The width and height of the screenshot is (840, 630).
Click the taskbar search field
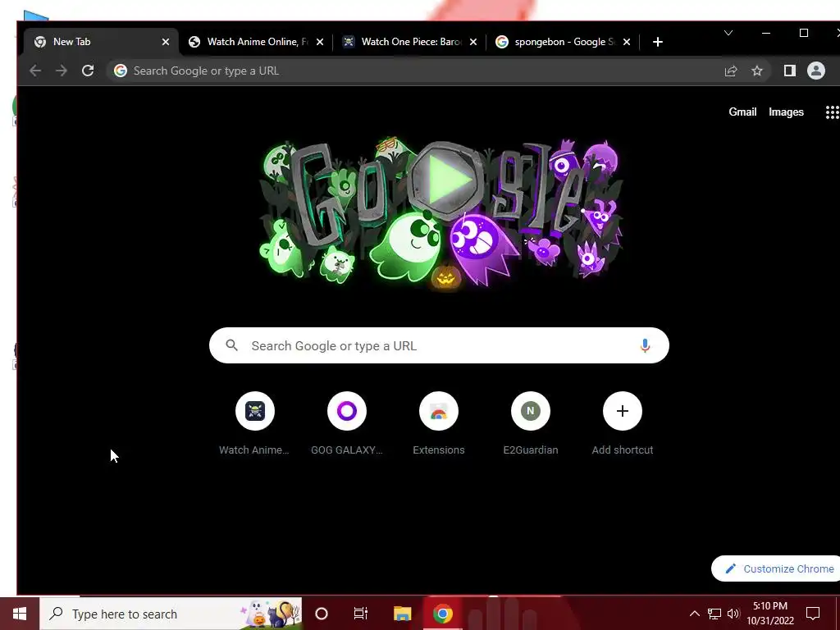pos(171,614)
